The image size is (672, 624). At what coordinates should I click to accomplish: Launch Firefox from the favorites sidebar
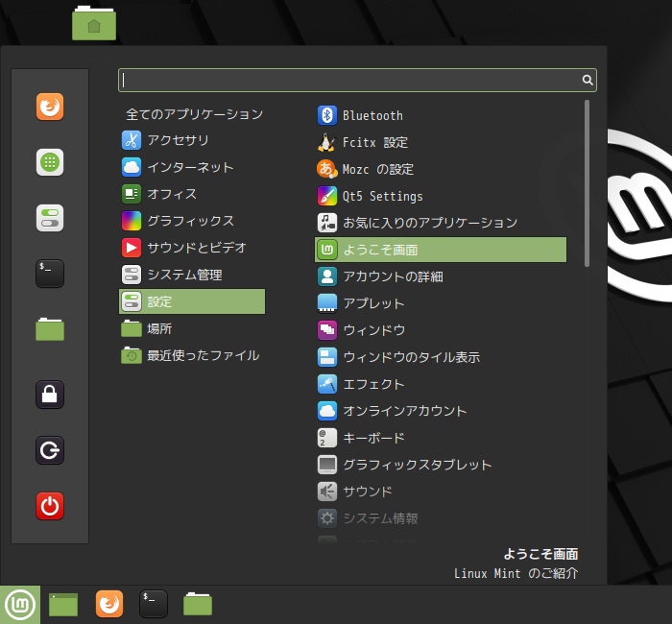tap(50, 107)
